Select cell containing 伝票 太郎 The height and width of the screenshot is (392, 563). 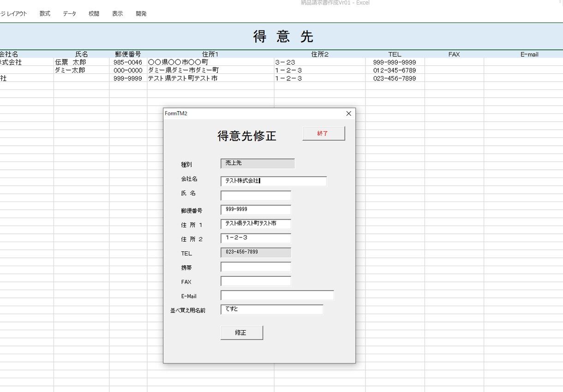(x=82, y=62)
